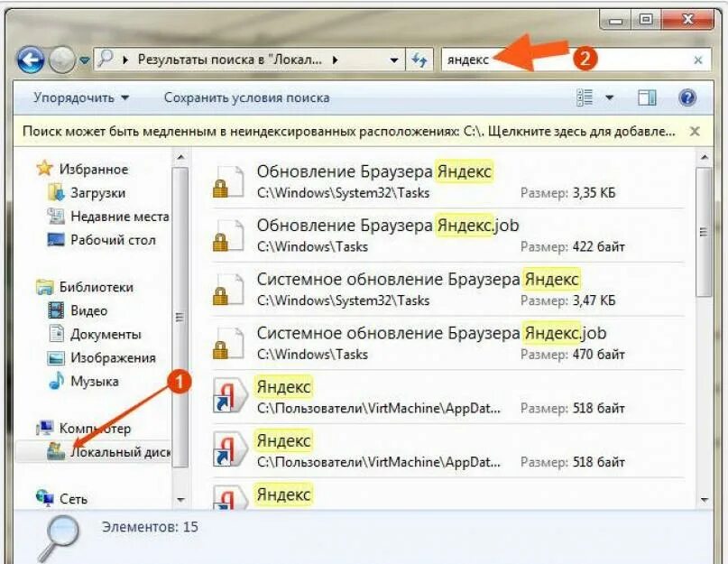Open the 'Видео' library
Viewport: 728px width, 564px height.
[88, 310]
